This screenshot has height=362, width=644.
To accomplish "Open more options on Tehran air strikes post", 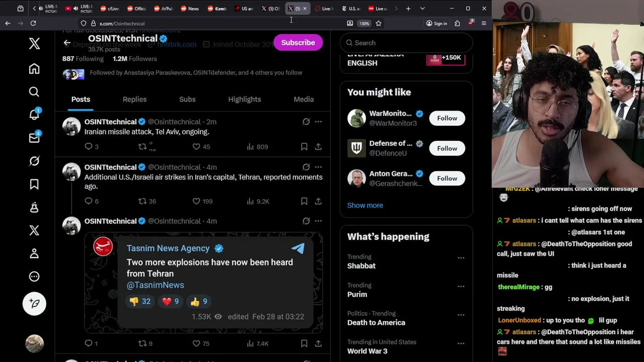I will click(318, 167).
